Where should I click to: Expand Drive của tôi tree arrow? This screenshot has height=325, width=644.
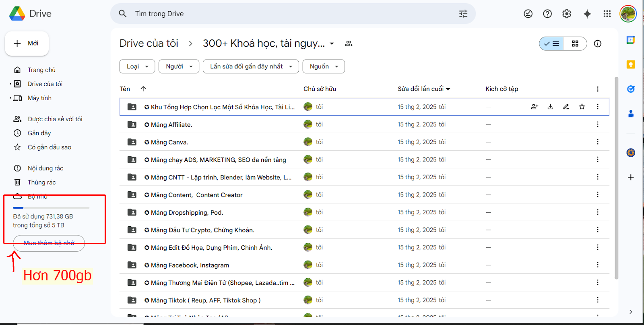click(x=10, y=84)
